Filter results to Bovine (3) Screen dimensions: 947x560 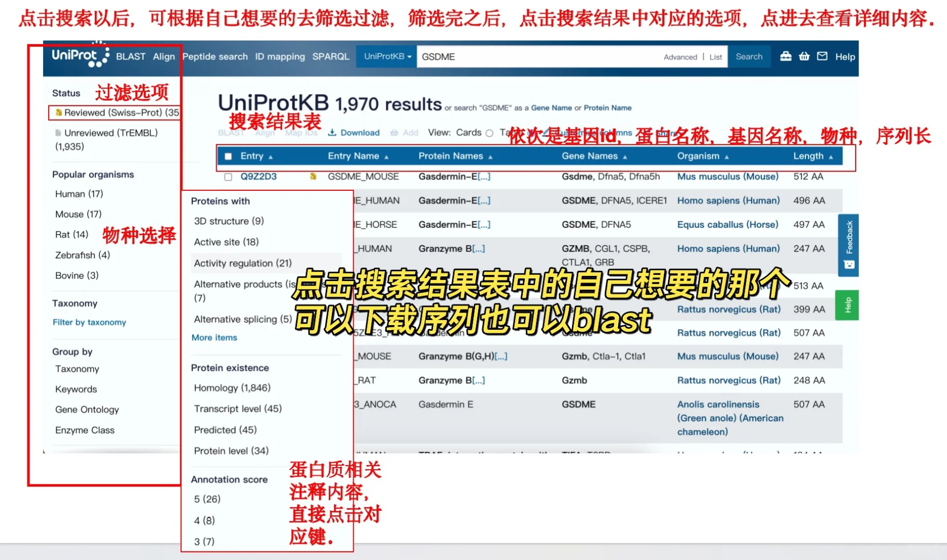pos(77,275)
